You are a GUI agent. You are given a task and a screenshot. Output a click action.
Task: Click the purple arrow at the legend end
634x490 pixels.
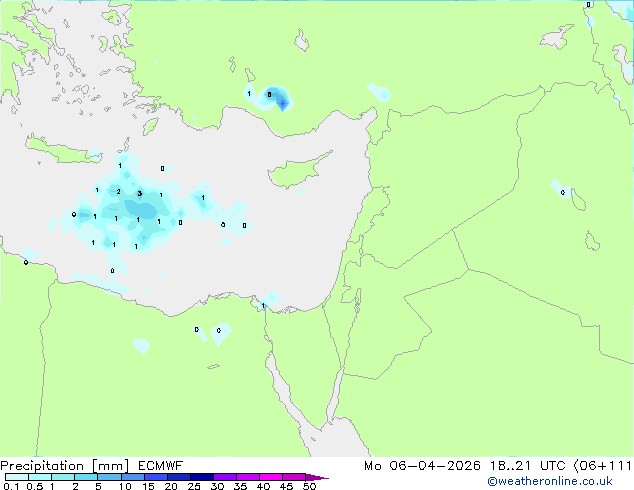[317, 477]
